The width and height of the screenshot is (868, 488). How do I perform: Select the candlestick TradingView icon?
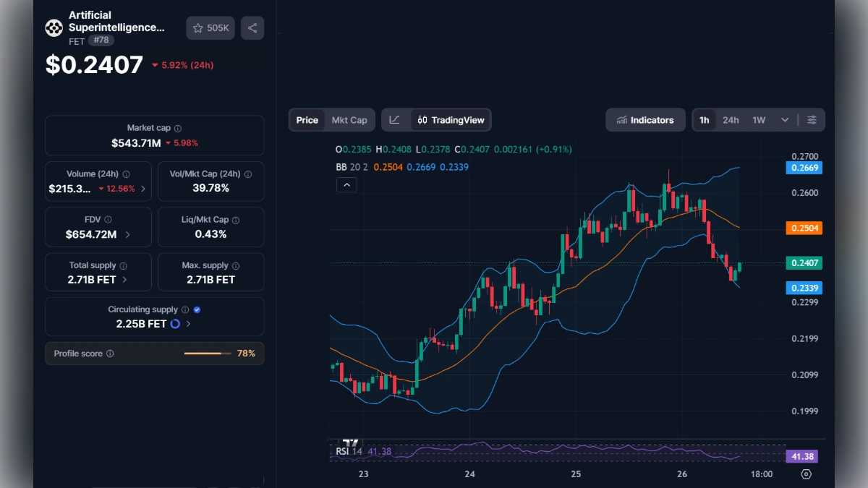tap(423, 119)
